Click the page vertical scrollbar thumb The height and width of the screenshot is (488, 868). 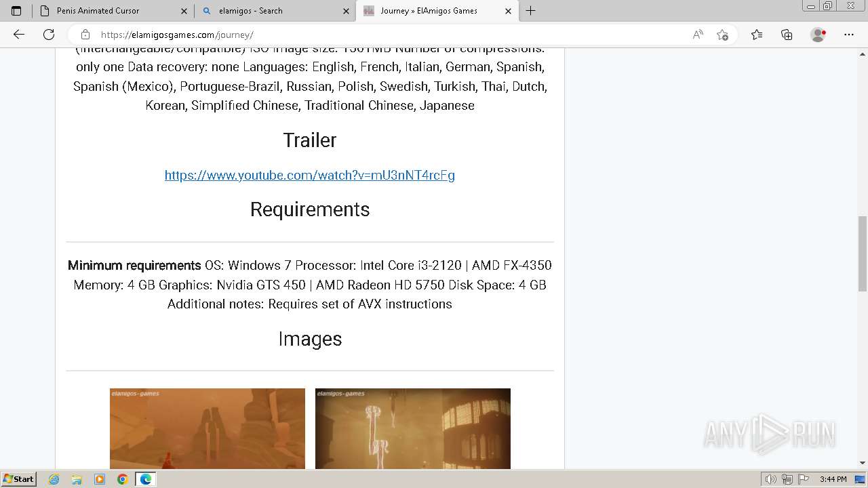point(863,254)
